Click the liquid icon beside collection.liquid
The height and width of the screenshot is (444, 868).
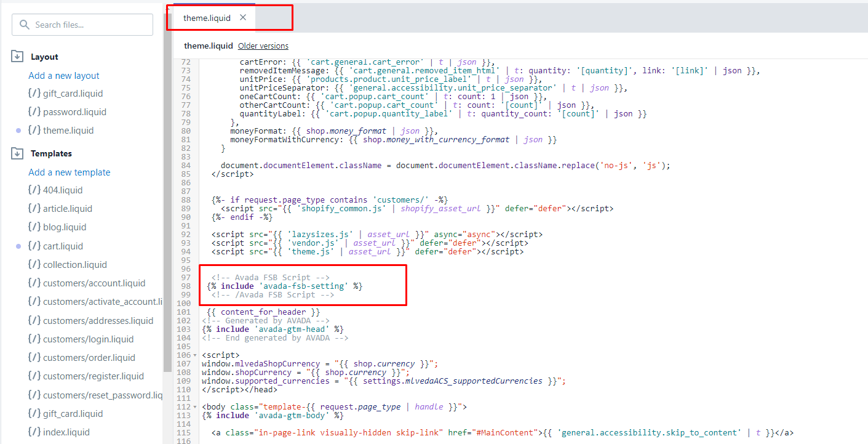coord(34,265)
